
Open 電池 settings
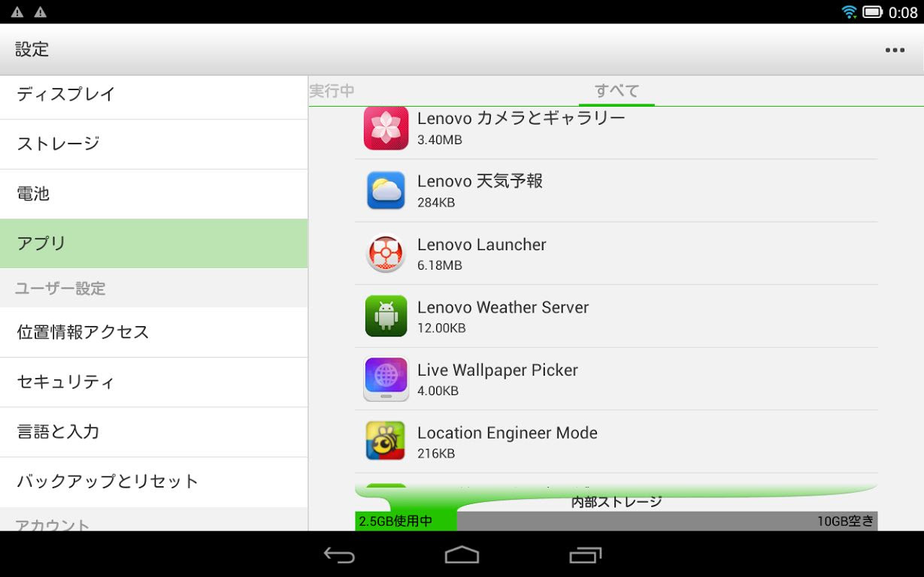click(x=153, y=194)
